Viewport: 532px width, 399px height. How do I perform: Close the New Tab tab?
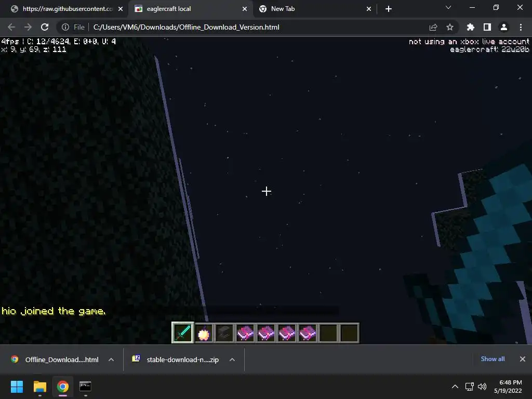[x=369, y=9]
